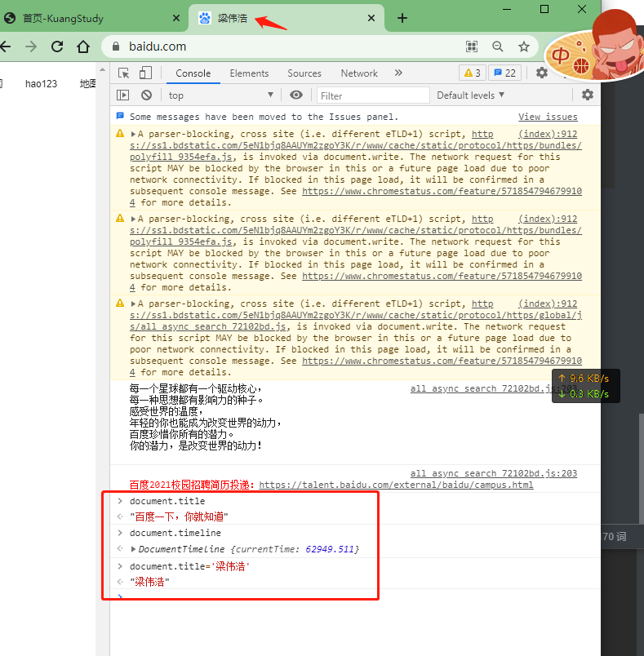Open (index):912 source of third warning
Viewport: 644px width, 656px height.
click(548, 304)
